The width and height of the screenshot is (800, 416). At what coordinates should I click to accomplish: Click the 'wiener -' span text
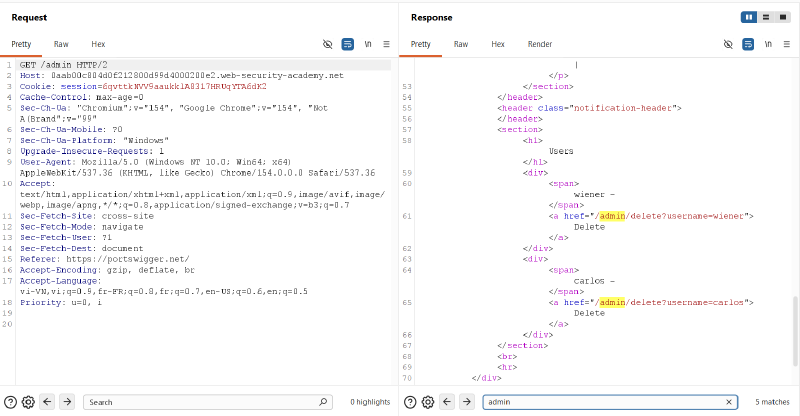pos(594,194)
